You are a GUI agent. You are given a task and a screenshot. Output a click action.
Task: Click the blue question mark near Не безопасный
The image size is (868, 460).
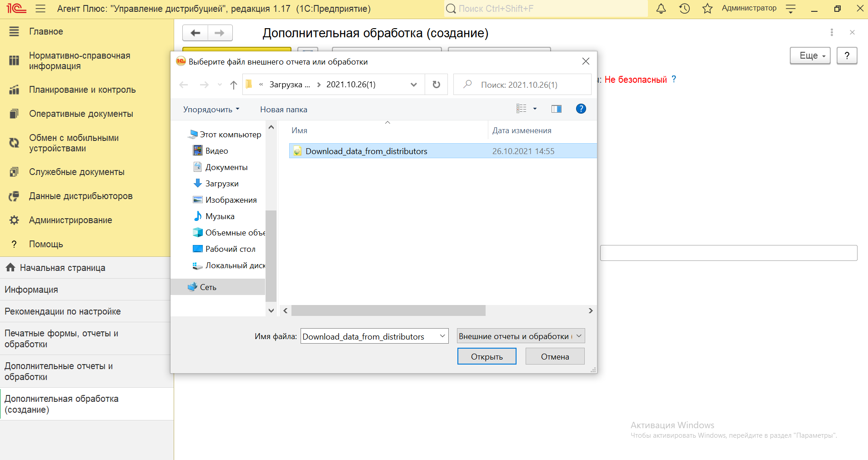(674, 79)
